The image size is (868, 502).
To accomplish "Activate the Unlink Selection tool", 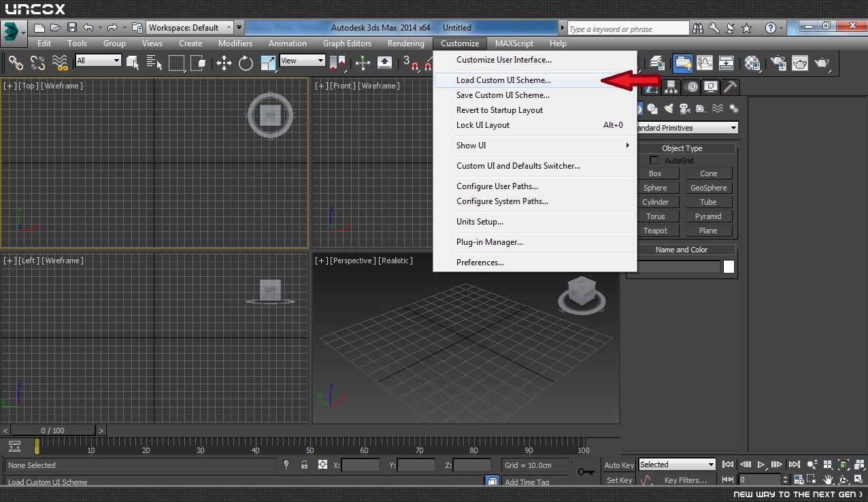I will tap(37, 63).
